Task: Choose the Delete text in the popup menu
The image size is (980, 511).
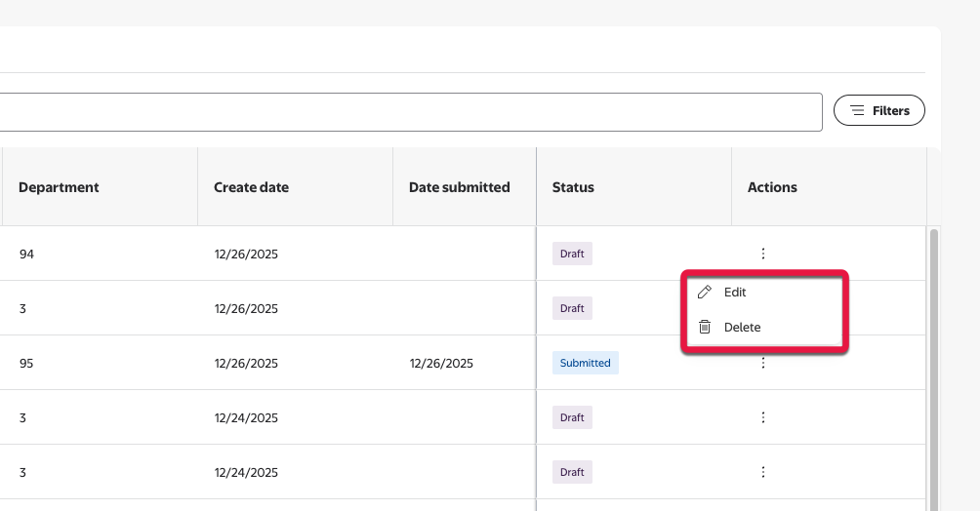Action: pos(742,328)
